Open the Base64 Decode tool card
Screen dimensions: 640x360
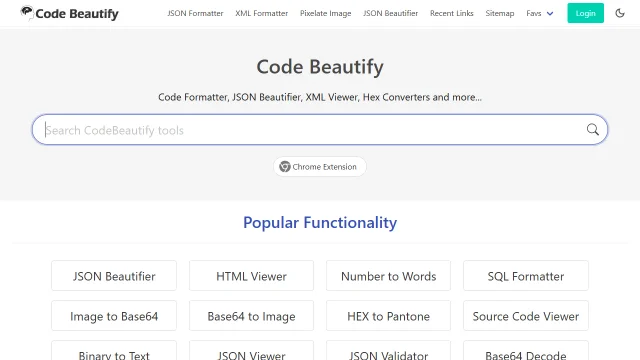pos(526,351)
